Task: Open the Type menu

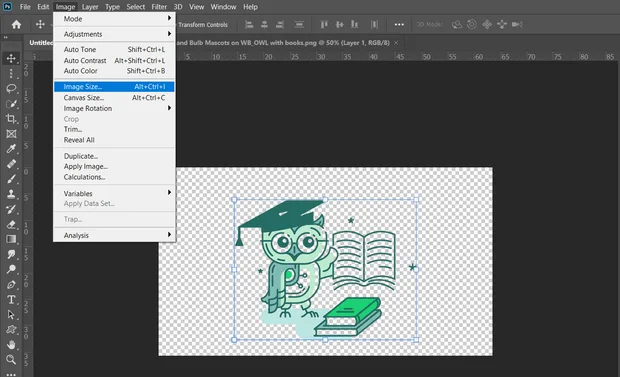Action: click(112, 7)
